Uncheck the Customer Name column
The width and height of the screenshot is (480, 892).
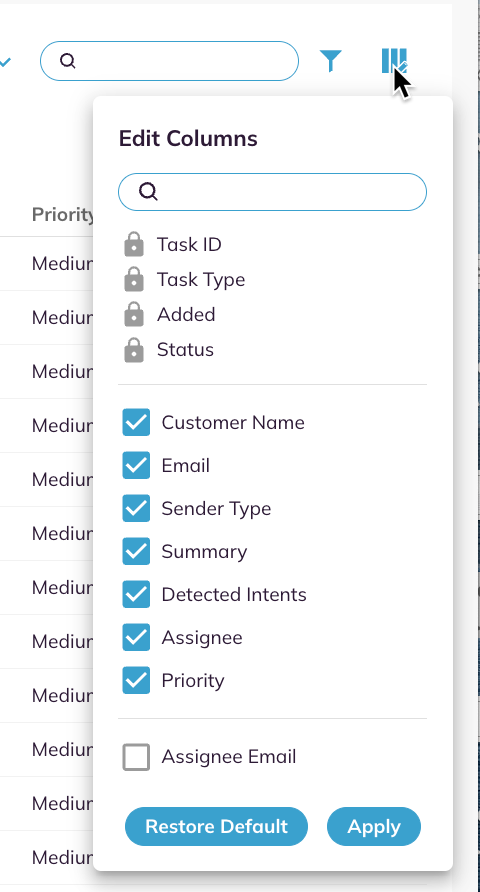click(x=136, y=422)
